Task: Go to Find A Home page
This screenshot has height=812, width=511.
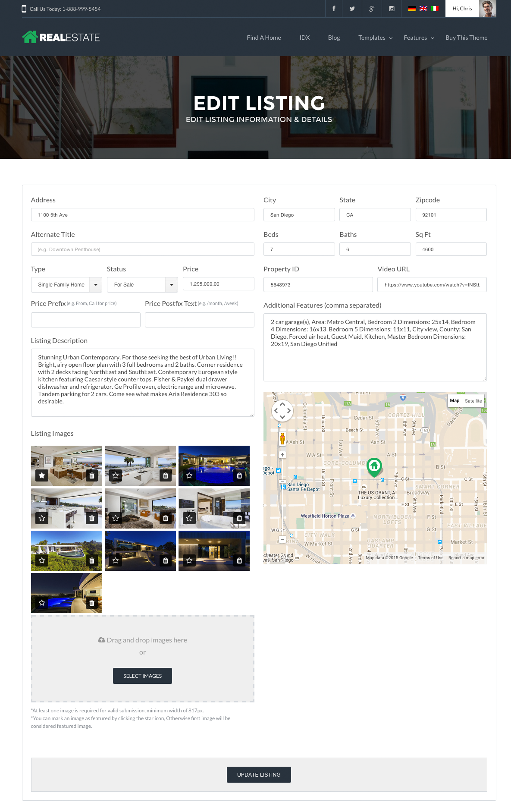Action: tap(264, 38)
